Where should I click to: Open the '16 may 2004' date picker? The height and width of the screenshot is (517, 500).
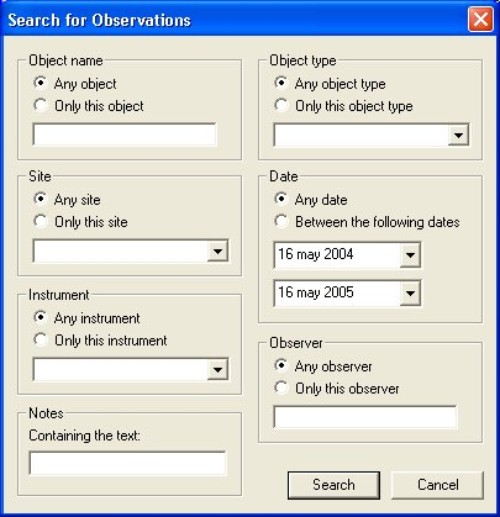tap(410, 255)
